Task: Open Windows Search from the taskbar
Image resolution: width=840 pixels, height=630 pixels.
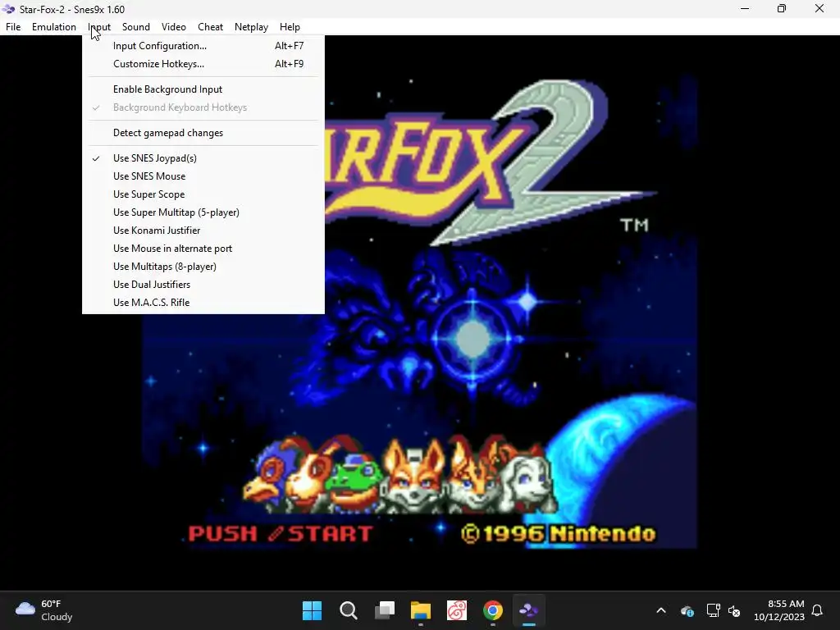Action: point(348,610)
